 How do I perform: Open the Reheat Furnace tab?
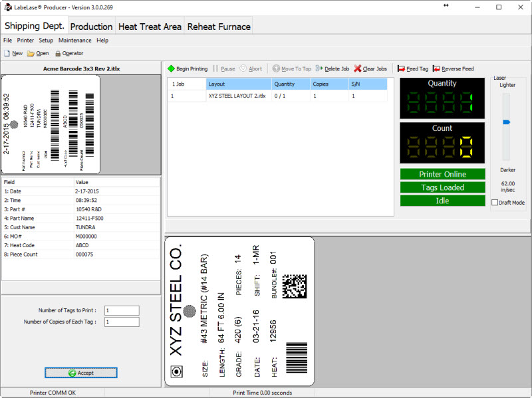point(219,27)
